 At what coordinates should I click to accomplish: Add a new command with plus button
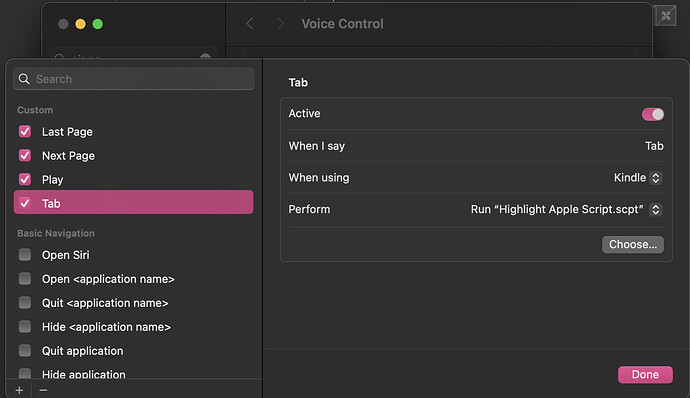point(19,390)
